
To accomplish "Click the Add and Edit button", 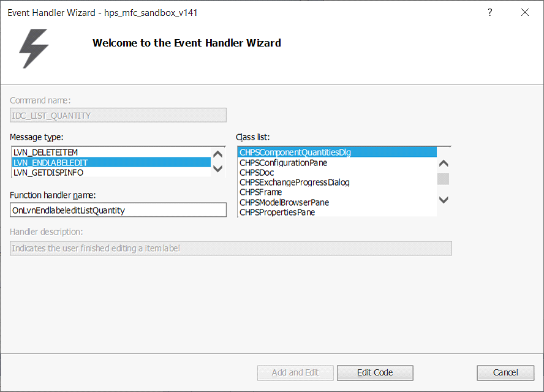I will [x=295, y=372].
